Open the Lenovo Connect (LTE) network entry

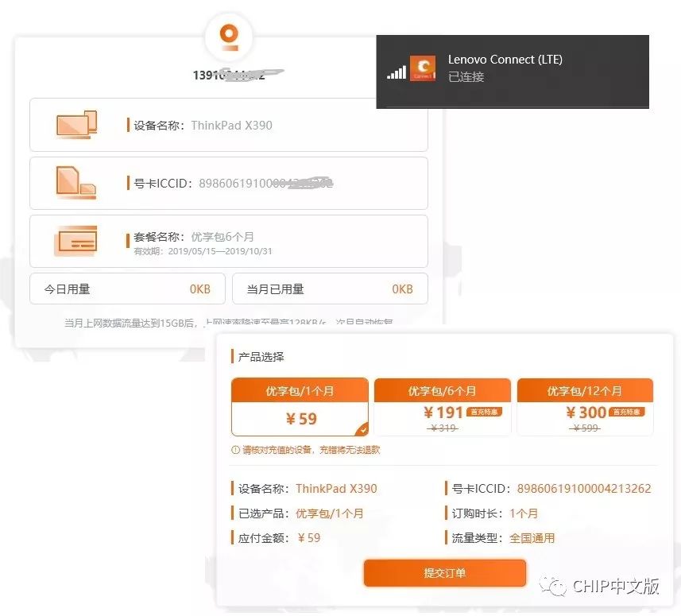click(513, 68)
